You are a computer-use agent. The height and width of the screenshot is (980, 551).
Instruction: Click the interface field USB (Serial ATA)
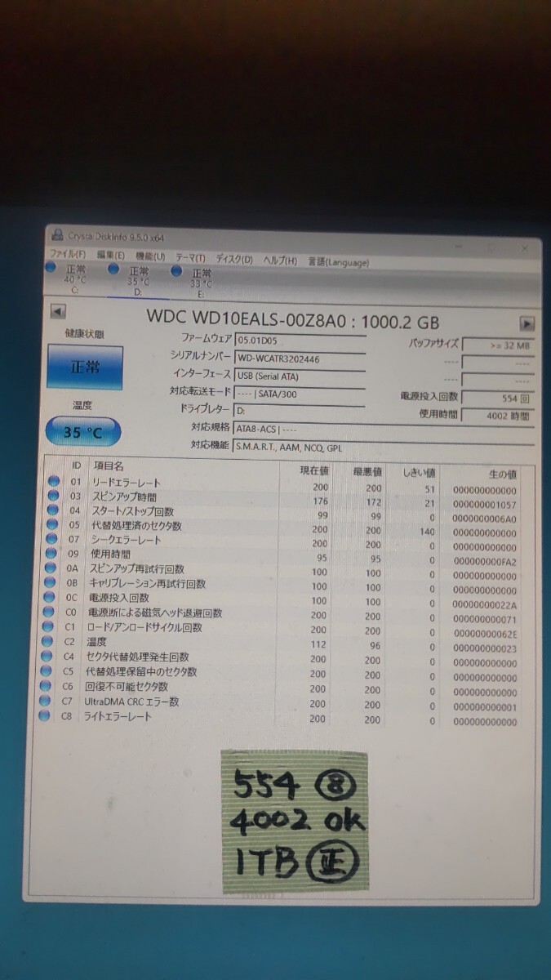pyautogui.click(x=300, y=376)
